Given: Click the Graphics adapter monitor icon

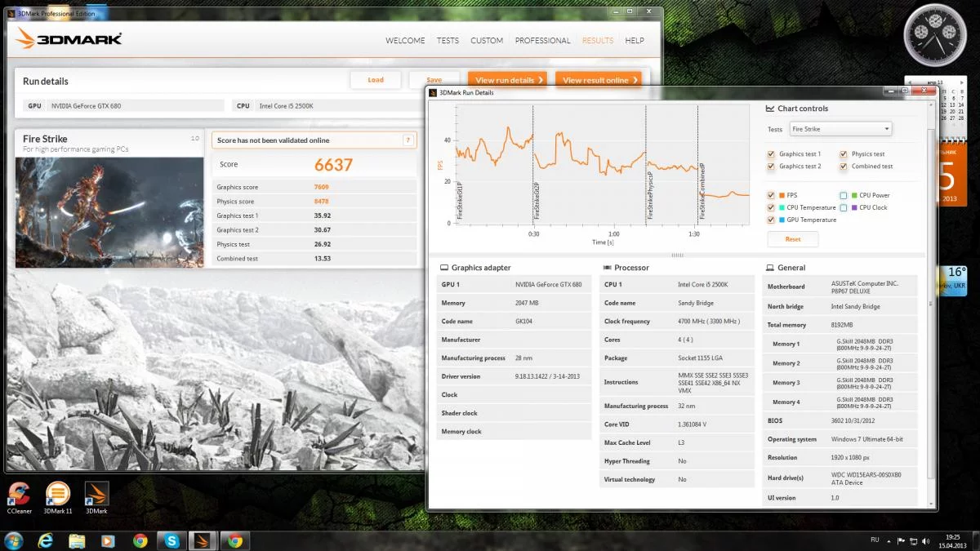Looking at the screenshot, I should point(444,268).
